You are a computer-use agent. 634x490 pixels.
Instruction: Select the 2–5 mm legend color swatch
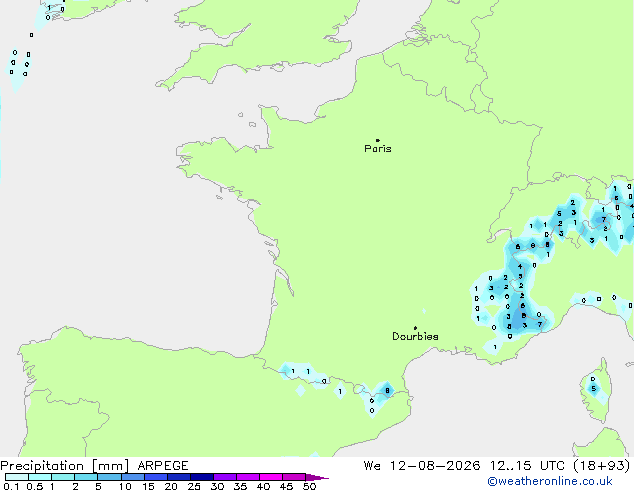[86, 477]
